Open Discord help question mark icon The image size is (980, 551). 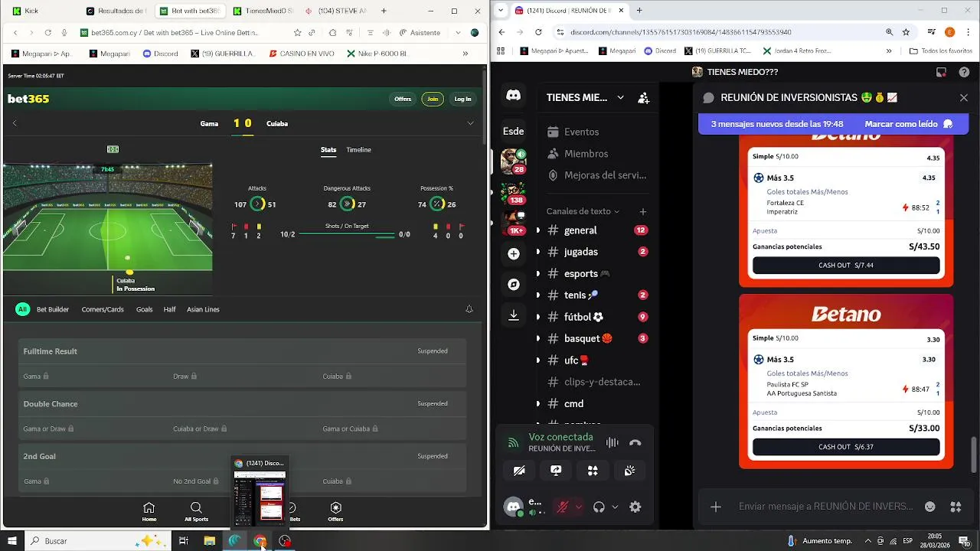[964, 72]
